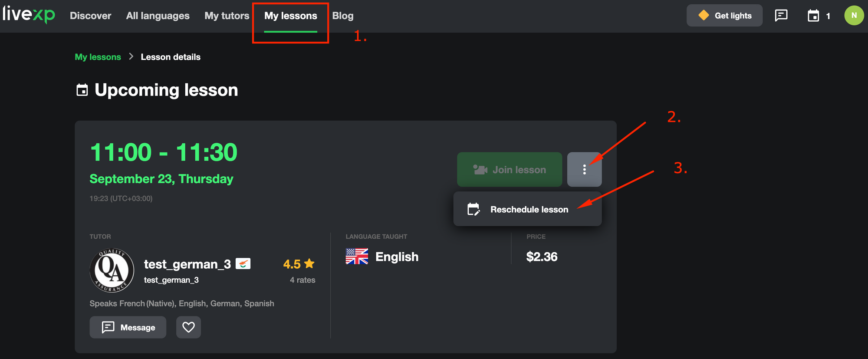
Task: Switch to the My tutors tab
Action: click(227, 16)
